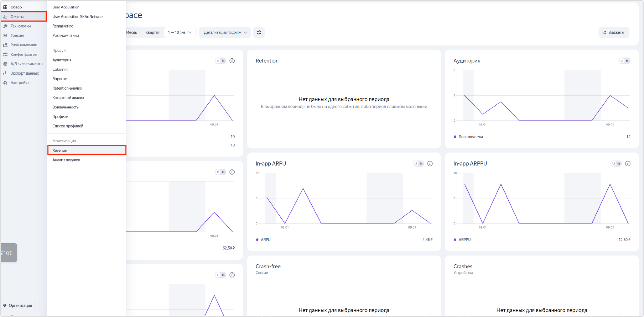Viewport: 644px width, 317px height.
Task: Open the User Acquisition report
Action: [66, 7]
